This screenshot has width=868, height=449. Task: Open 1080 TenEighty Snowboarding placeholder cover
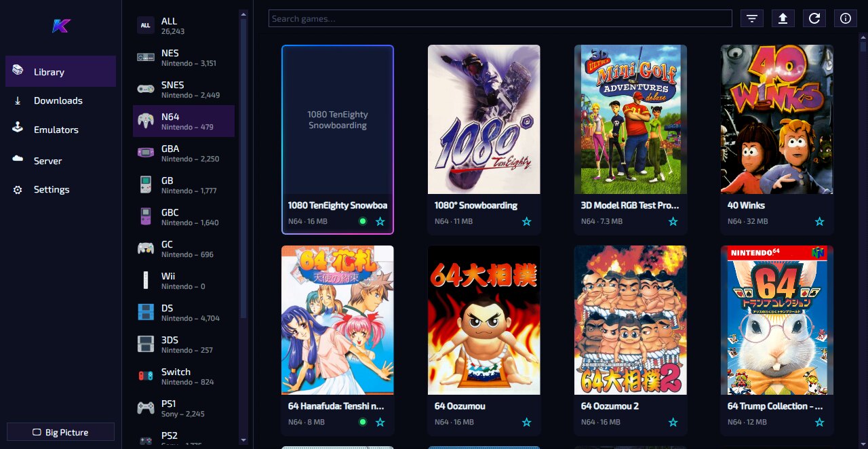click(x=338, y=120)
